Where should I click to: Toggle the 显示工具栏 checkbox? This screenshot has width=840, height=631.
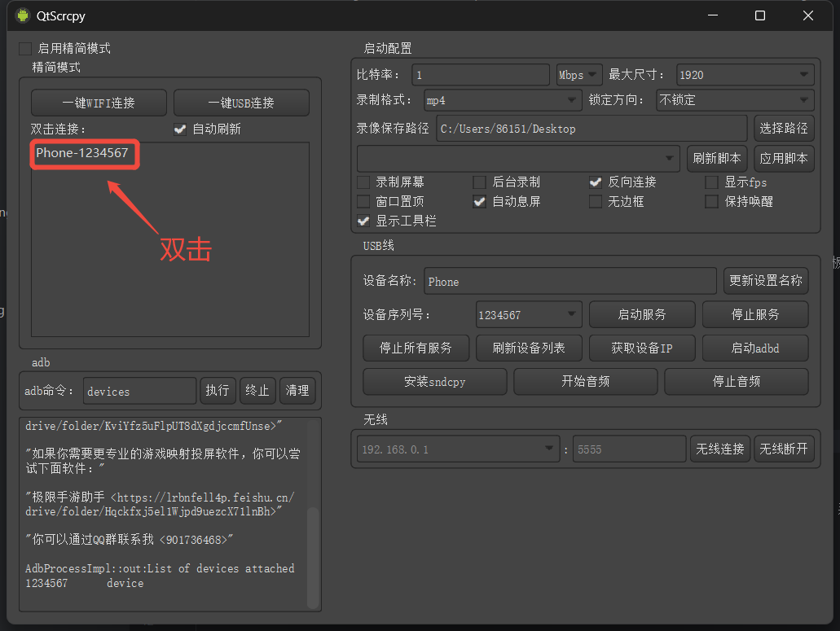(363, 221)
